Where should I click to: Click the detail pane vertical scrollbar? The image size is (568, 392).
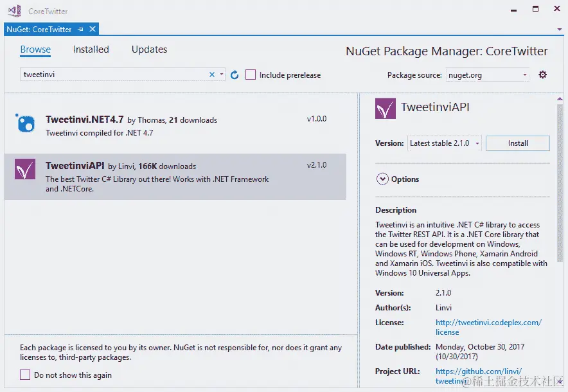(560, 183)
